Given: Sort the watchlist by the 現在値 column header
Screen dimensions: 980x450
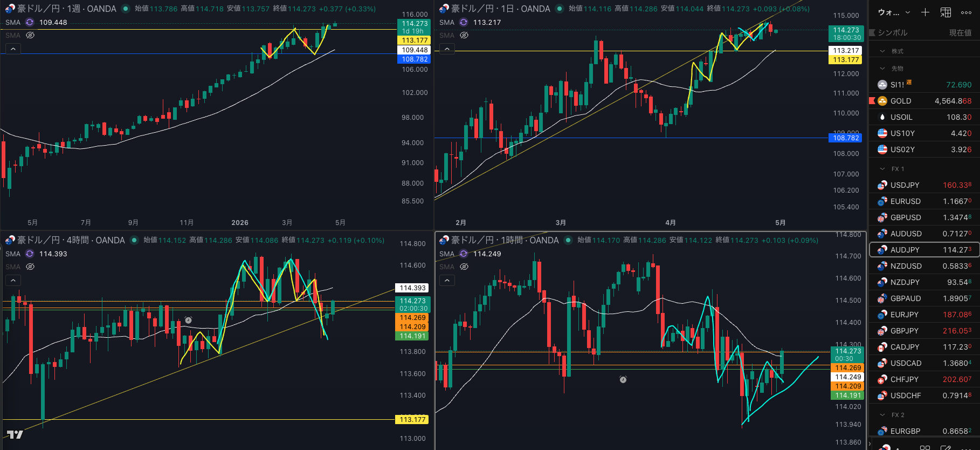Looking at the screenshot, I should pos(960,33).
